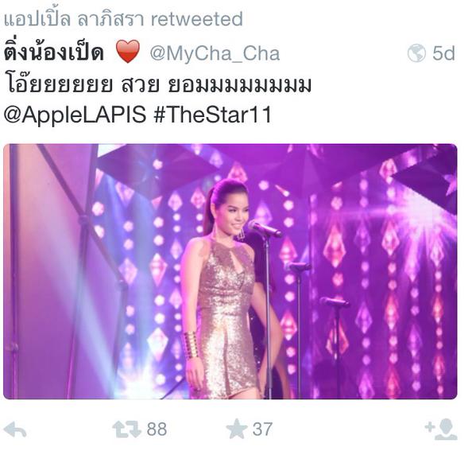The width and height of the screenshot is (476, 455).
Task: Click the microphone shown in photo
Action: 265,229
